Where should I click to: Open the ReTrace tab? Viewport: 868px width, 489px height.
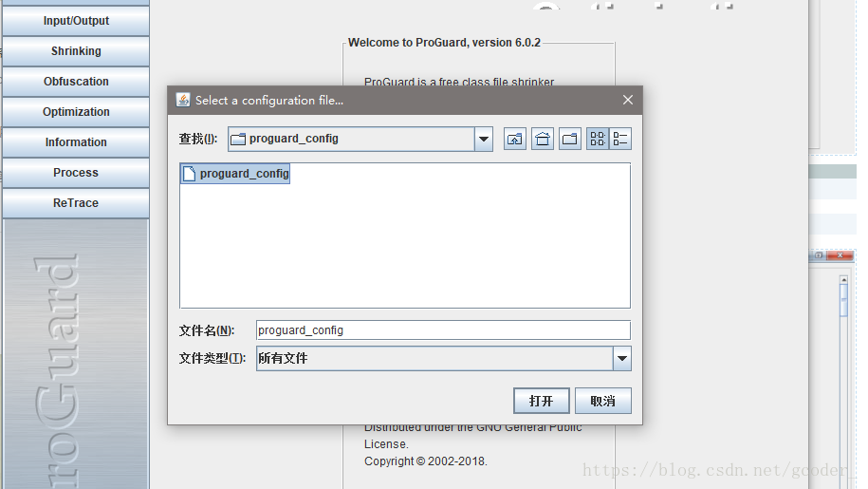pyautogui.click(x=76, y=204)
